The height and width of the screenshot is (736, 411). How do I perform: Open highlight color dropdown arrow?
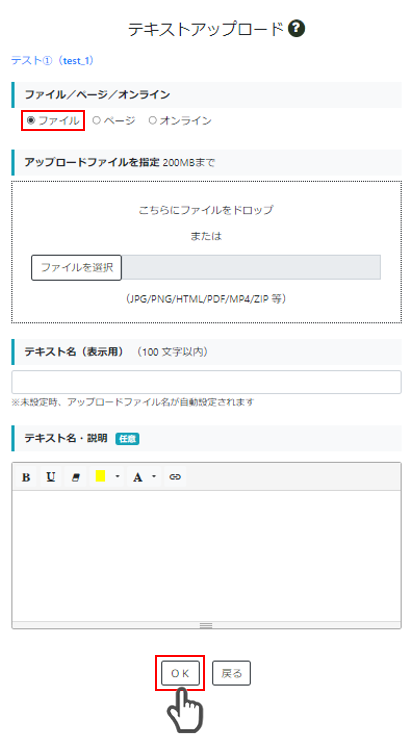[x=117, y=477]
